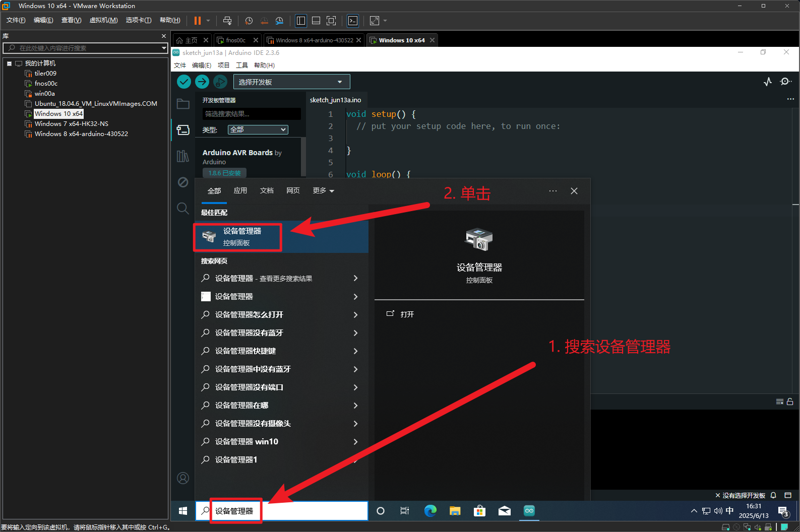
Task: Click the VMware stretch guest display icon
Action: [375, 21]
